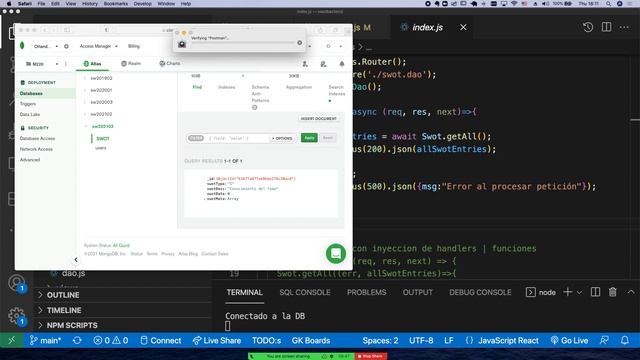Click the INSERT DOCUMENT button
Viewport: 640px width, 360px height.
click(319, 118)
